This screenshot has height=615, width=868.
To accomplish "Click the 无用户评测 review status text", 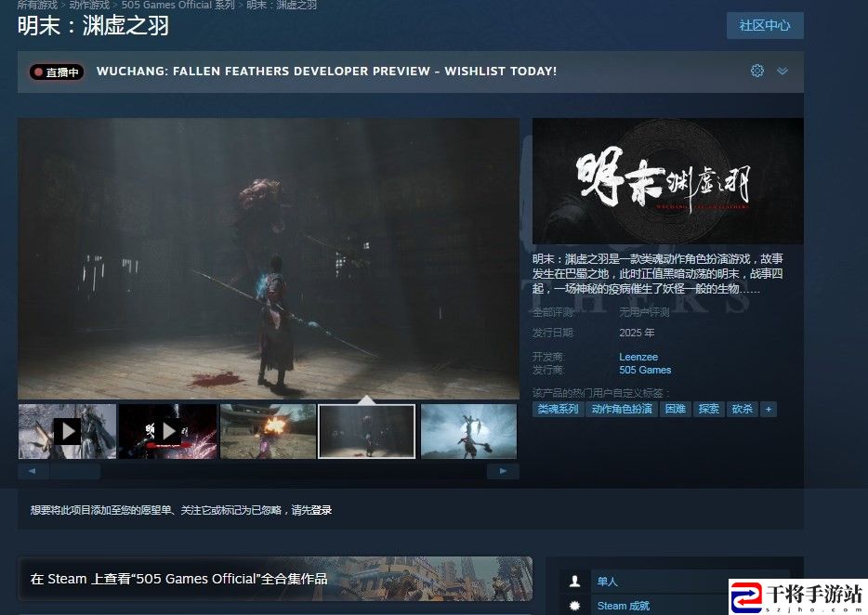I will (644, 312).
